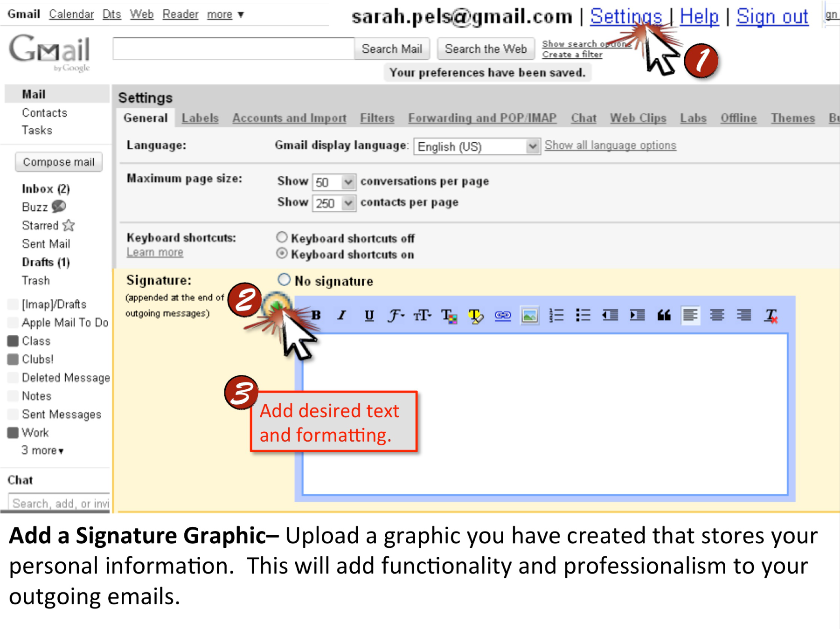Center align the signature text
The height and width of the screenshot is (629, 840).
pyautogui.click(x=717, y=316)
